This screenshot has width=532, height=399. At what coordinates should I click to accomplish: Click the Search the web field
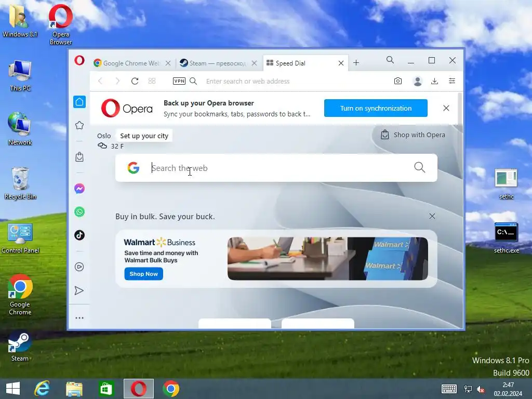(x=276, y=168)
